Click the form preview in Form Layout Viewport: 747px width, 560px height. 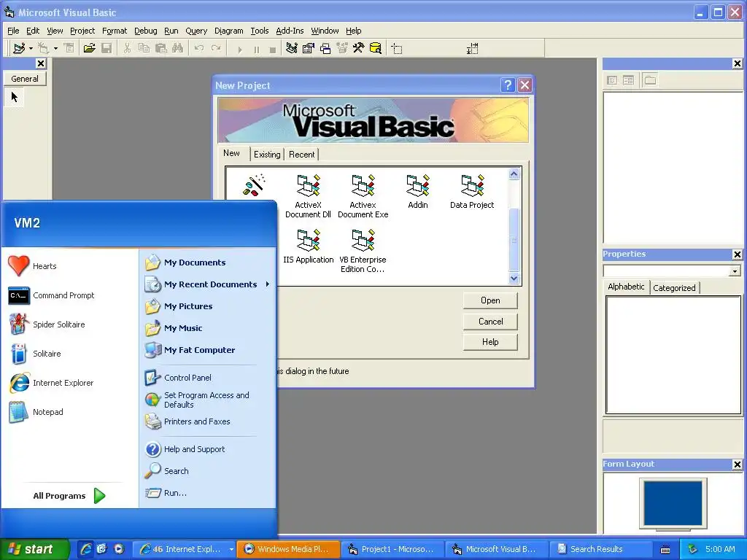click(x=673, y=503)
